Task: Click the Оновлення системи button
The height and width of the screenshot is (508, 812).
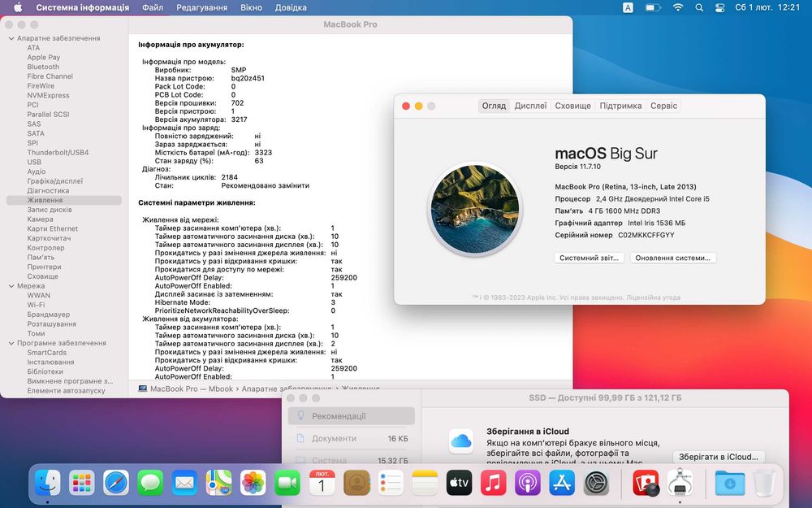Action: pos(672,258)
